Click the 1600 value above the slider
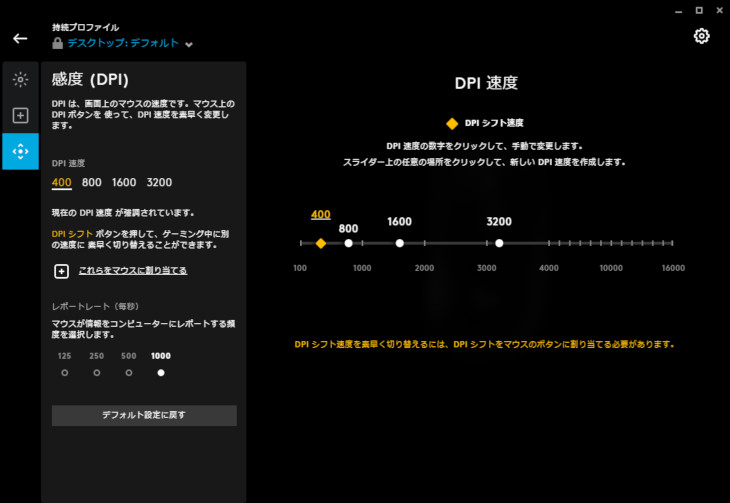 point(399,222)
